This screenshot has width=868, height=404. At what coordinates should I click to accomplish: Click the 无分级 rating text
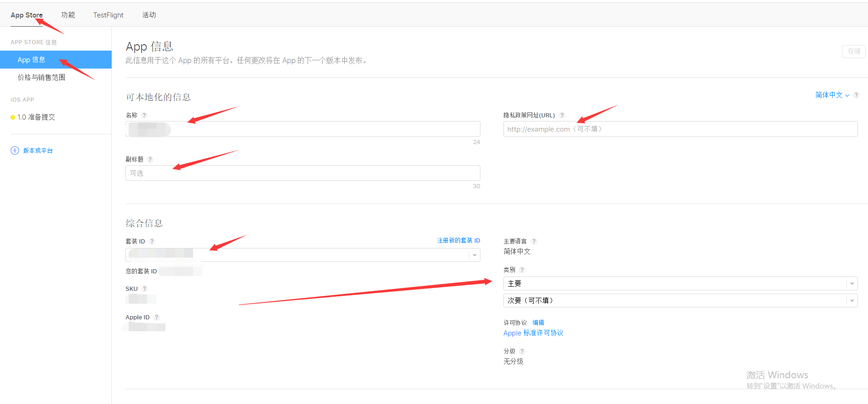pyautogui.click(x=514, y=362)
